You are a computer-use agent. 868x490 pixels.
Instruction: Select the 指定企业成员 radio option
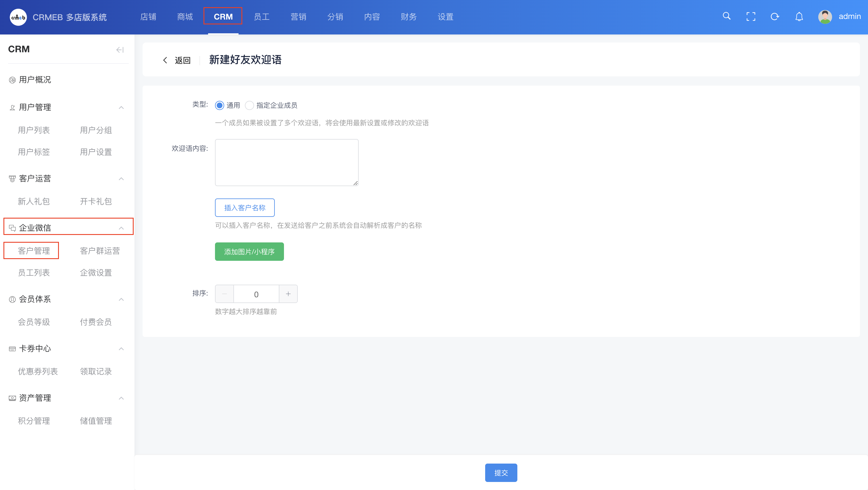point(249,105)
